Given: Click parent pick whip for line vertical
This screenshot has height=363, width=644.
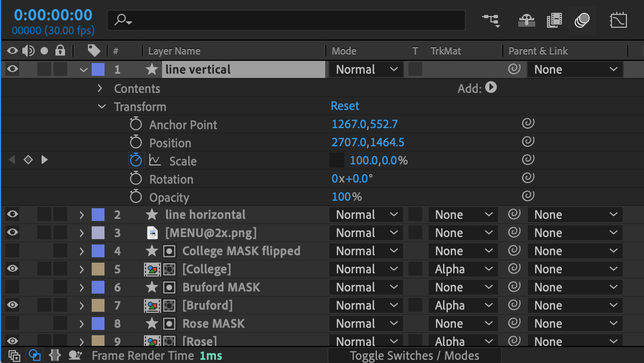Looking at the screenshot, I should coord(514,69).
